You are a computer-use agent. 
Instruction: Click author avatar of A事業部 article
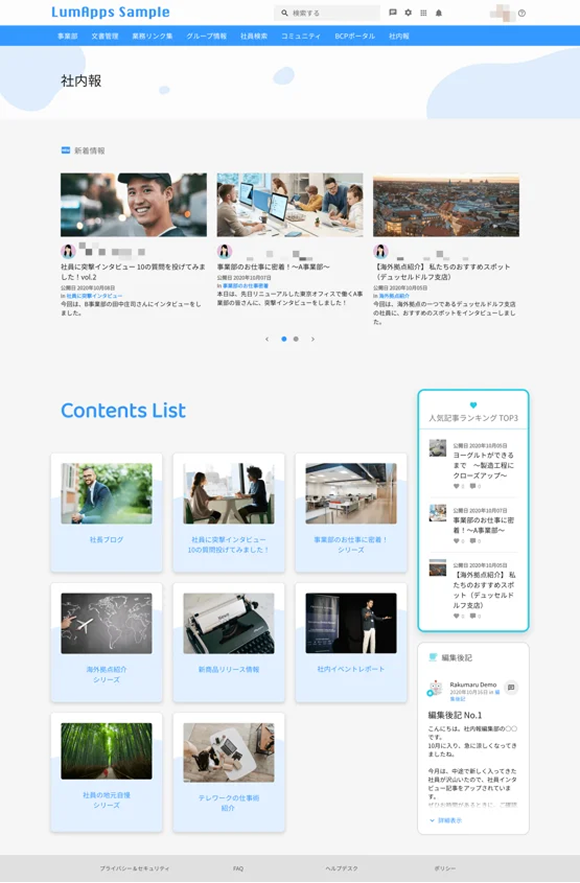[225, 251]
